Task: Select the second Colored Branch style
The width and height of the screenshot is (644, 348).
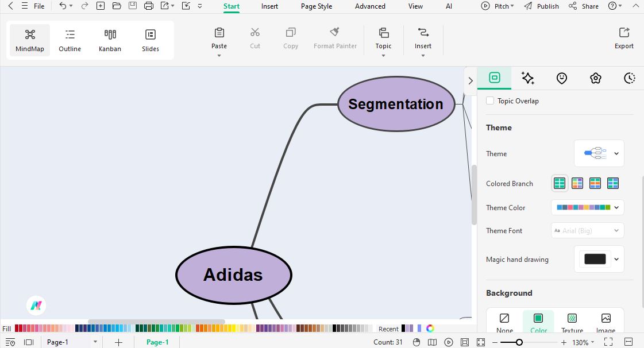Action: tap(577, 183)
